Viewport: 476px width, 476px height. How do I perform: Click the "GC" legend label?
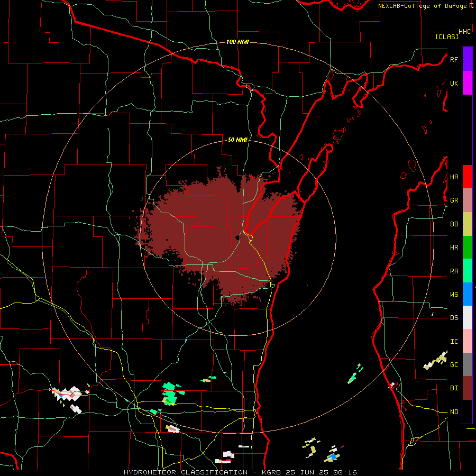(x=454, y=365)
